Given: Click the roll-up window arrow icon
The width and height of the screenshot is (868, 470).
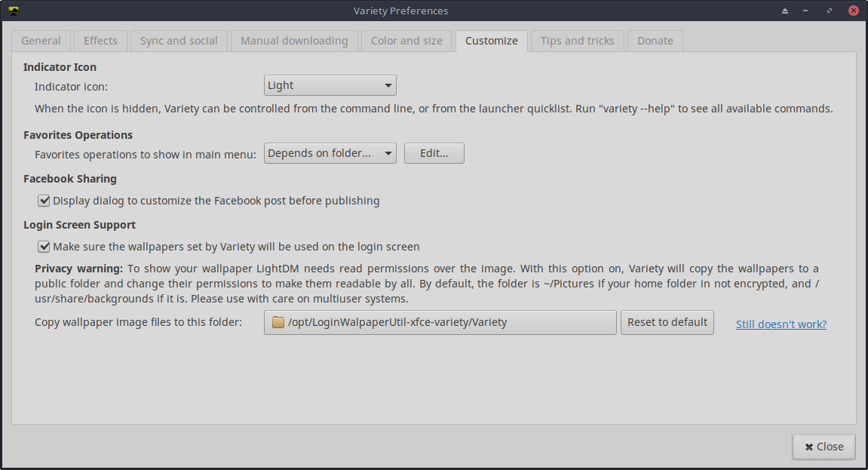Looking at the screenshot, I should tap(785, 11).
